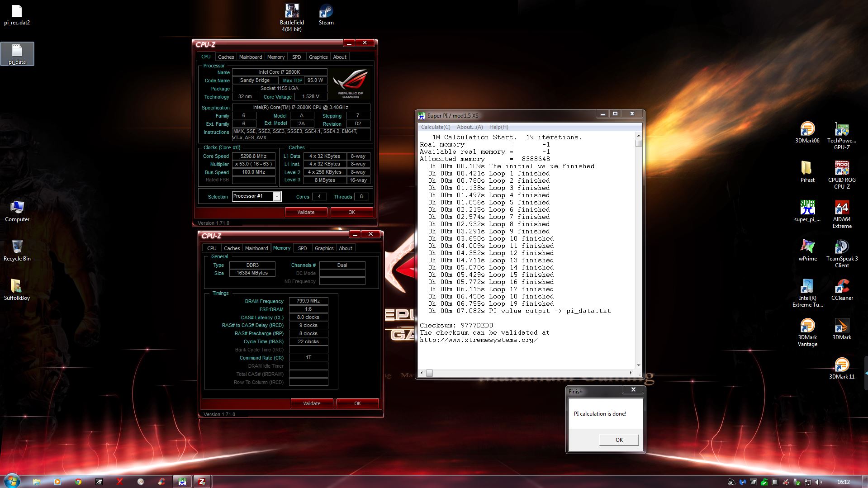Launch Intel Extreme Tuning shortcut

click(x=807, y=293)
